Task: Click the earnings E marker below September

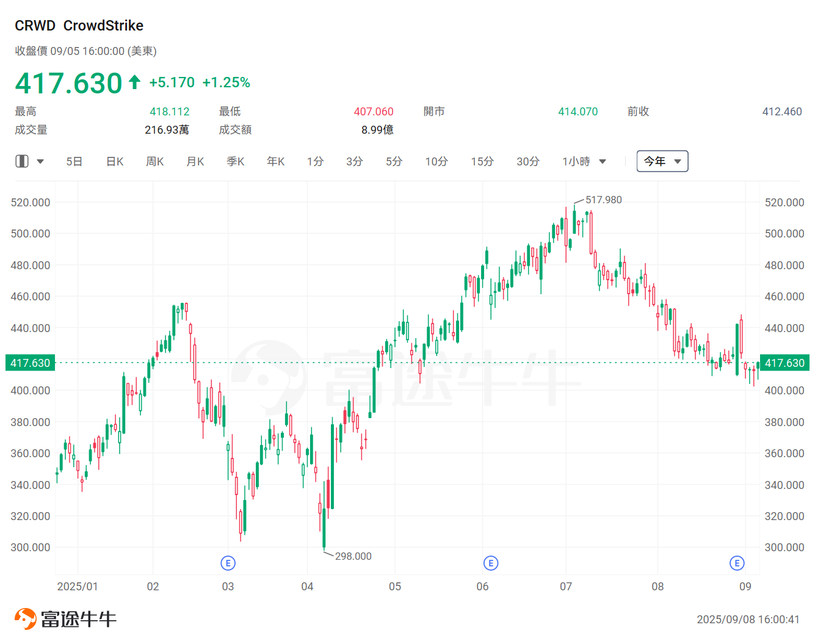Action: tap(737, 563)
